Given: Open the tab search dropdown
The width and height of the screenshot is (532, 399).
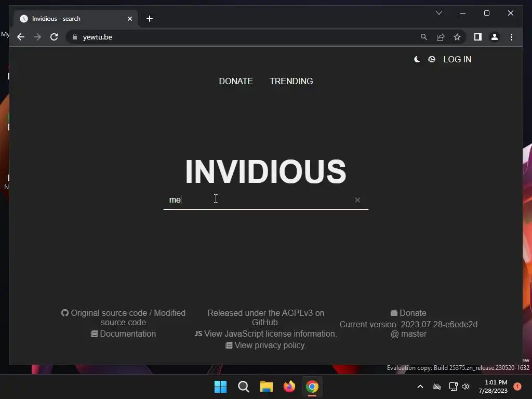Looking at the screenshot, I should coord(438,13).
